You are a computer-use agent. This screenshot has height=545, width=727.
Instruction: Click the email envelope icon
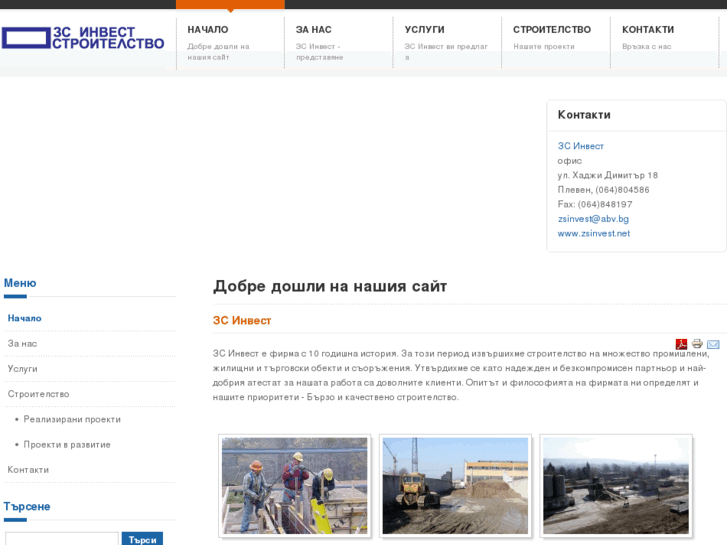pyautogui.click(x=713, y=344)
